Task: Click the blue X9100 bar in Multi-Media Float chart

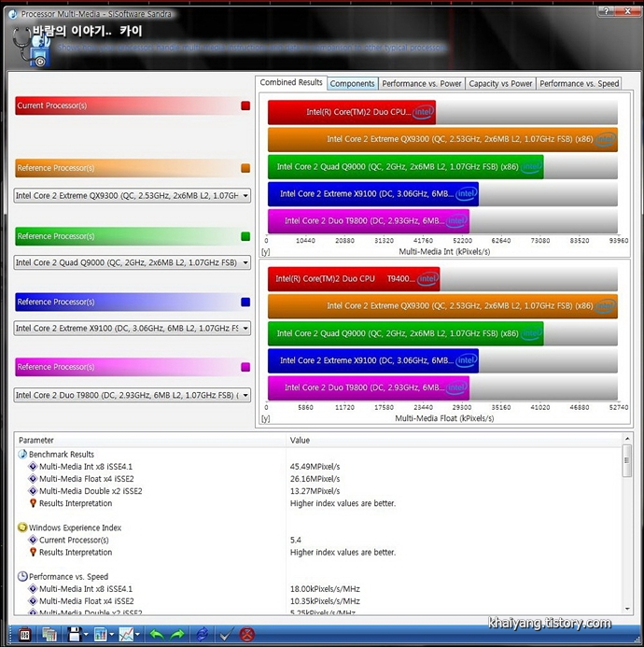Action: (373, 360)
